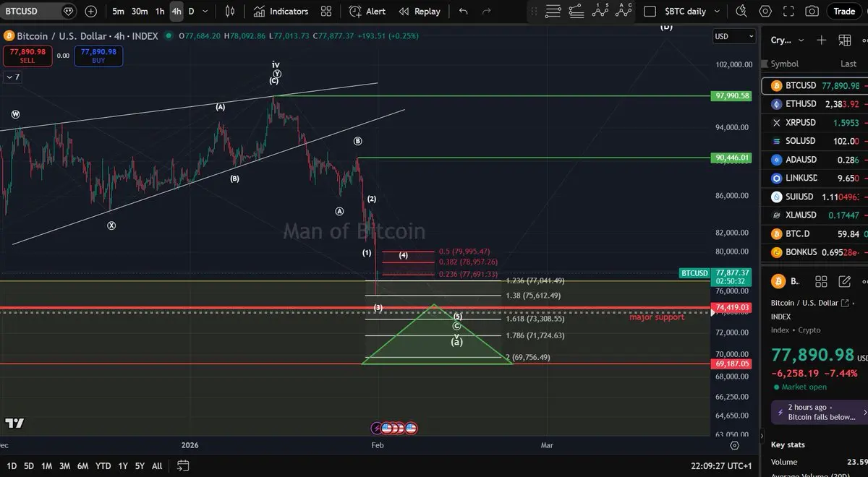Enter fullscreen mode with the corner-brackets icon
This screenshot has width=868, height=477.
click(x=788, y=11)
